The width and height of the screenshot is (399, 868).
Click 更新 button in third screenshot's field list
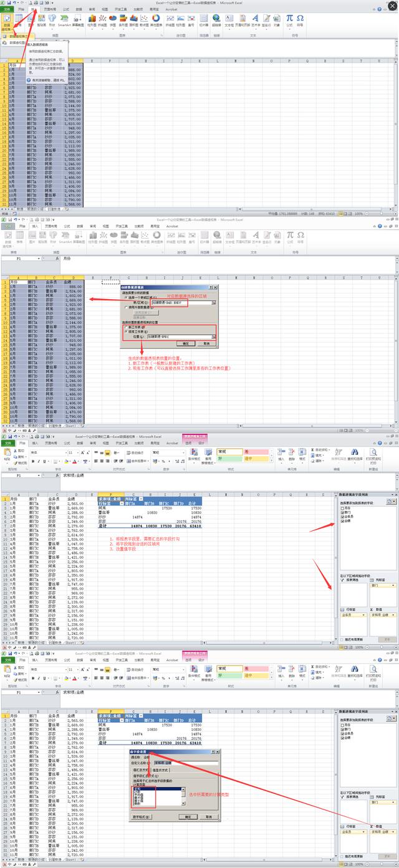point(387,639)
